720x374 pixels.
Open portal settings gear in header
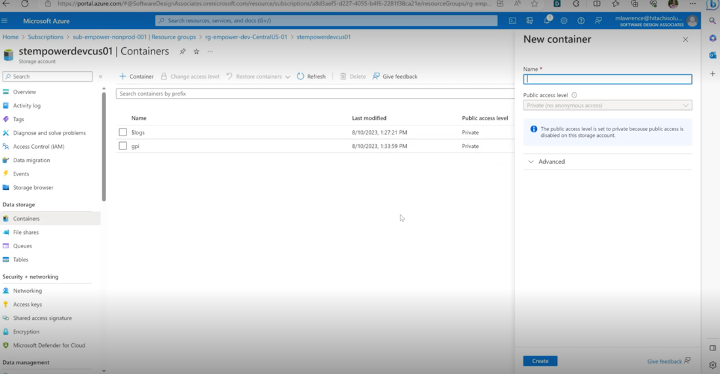point(564,21)
